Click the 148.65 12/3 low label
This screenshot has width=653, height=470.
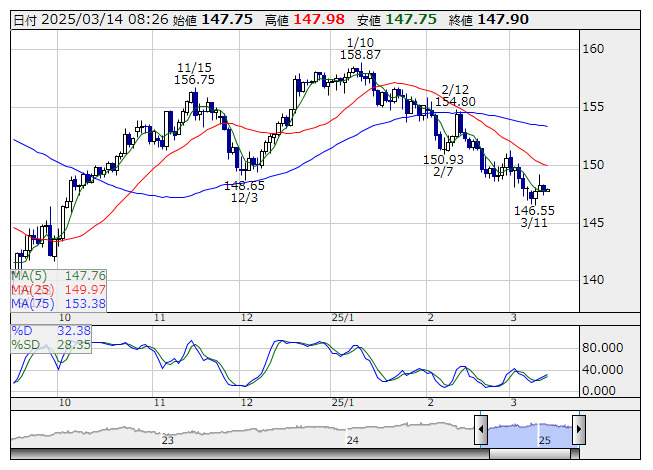[244, 191]
